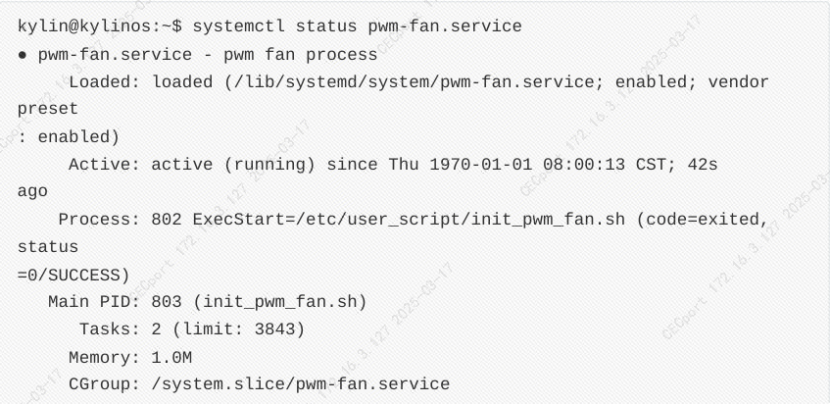The width and height of the screenshot is (831, 404).
Task: Click the 1970-01-01 08:00:13 timestamp
Action: point(527,165)
